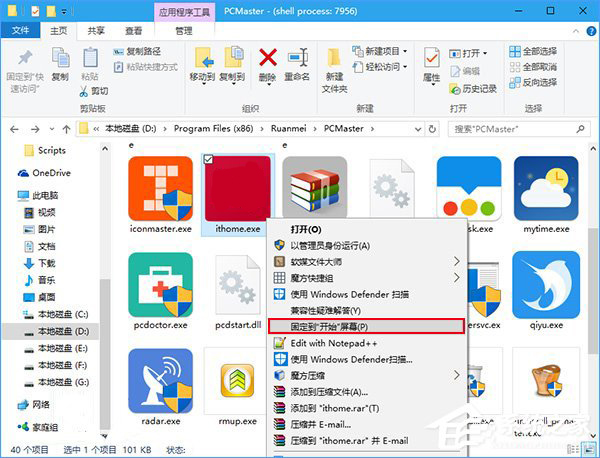Open 此电脑 (This PC) in sidebar
The width and height of the screenshot is (600, 458).
[x=38, y=196]
